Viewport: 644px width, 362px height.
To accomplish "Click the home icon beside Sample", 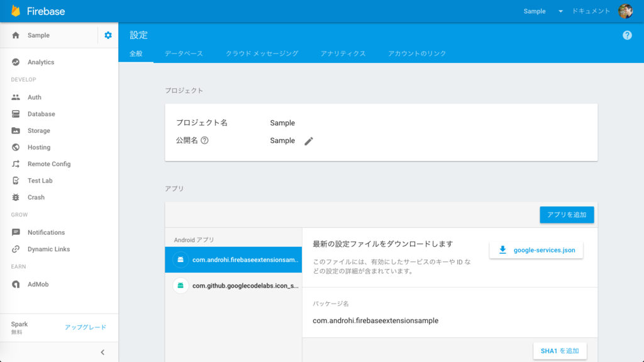I will coord(16,35).
